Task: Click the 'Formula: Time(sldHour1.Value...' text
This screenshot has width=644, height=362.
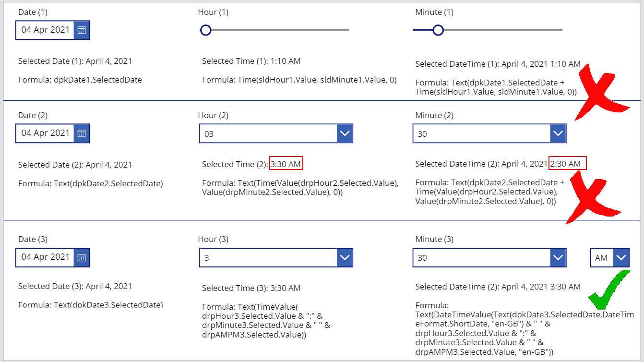Action: pyautogui.click(x=299, y=80)
